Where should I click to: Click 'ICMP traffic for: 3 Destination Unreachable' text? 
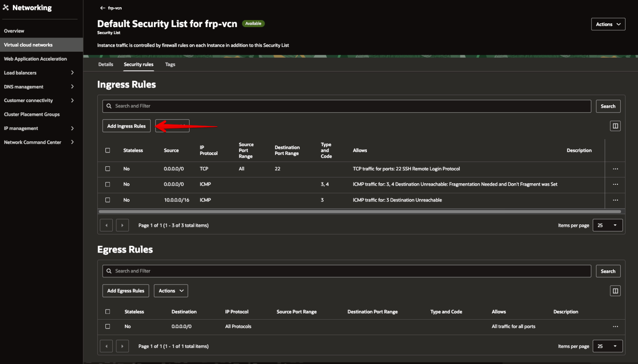click(397, 200)
